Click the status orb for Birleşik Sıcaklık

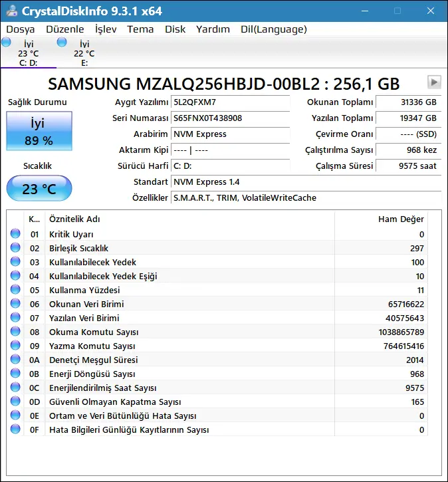click(x=15, y=247)
